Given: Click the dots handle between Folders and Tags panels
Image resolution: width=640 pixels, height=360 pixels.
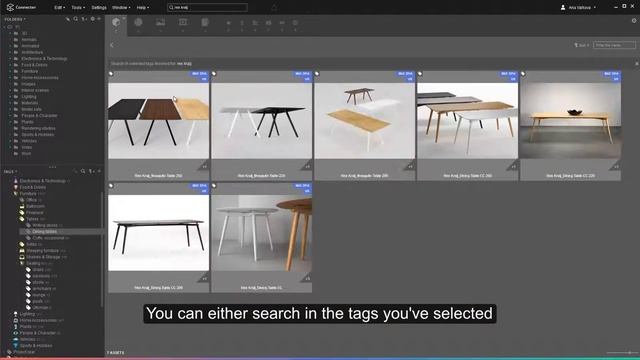Looking at the screenshot, I should coord(52,167).
